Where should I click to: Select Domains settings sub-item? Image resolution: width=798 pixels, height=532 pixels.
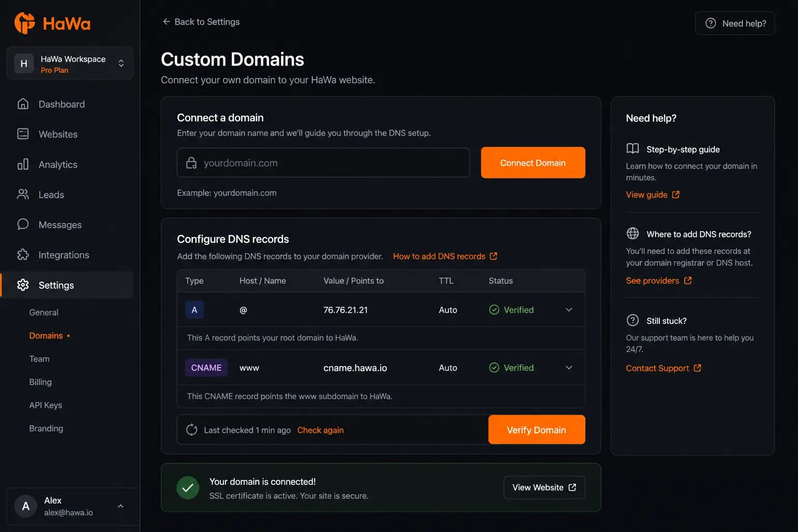pos(46,336)
